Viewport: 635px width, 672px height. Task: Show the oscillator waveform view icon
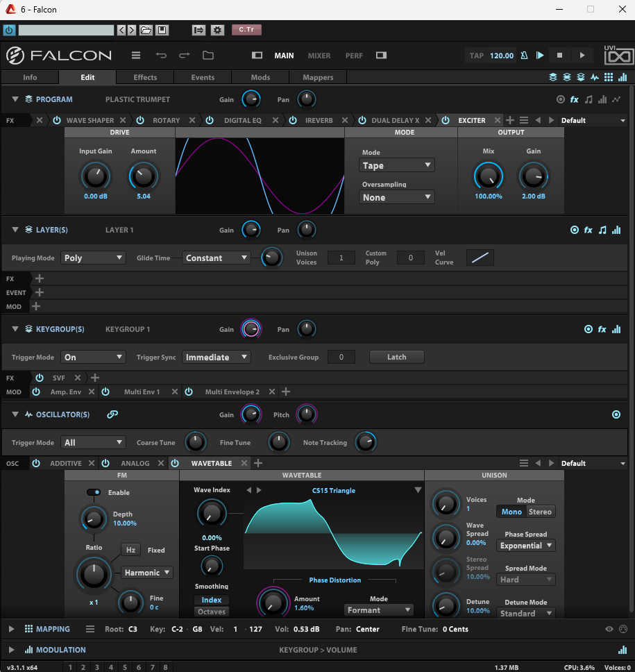[595, 77]
